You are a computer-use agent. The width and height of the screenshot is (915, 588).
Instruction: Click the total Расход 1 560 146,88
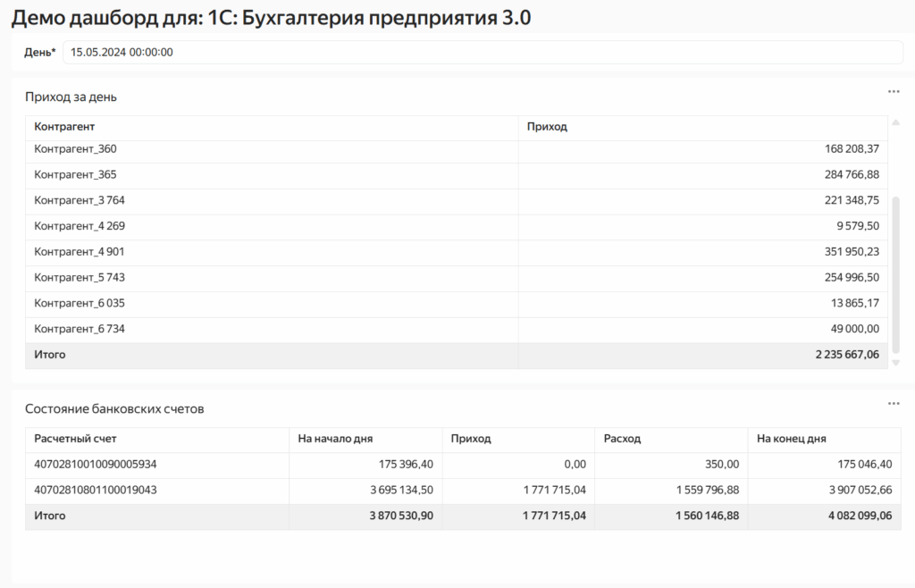[708, 517]
